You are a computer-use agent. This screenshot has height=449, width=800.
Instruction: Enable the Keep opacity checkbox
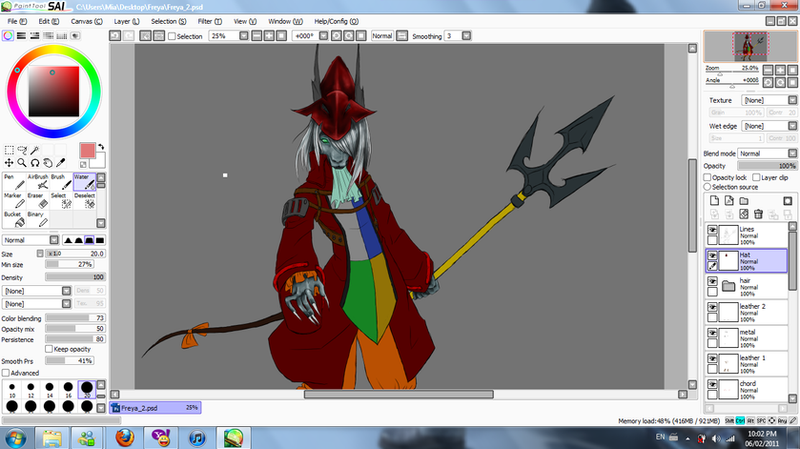click(x=49, y=349)
